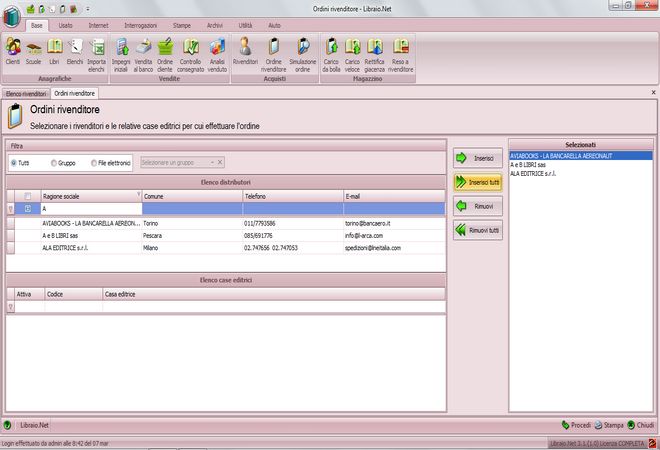Open Carico da bolla in Magazzino
660x450 pixels.
click(x=331, y=55)
